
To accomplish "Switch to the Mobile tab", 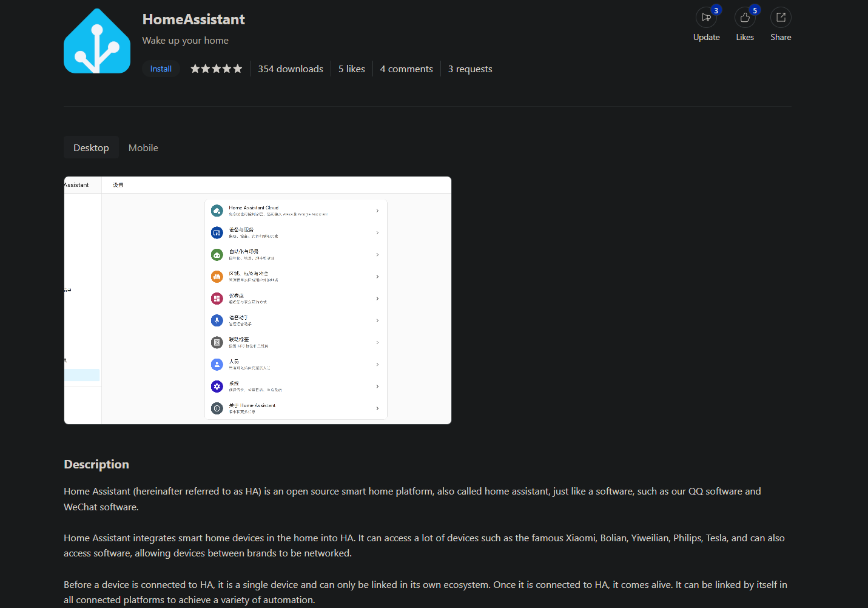I will (143, 147).
